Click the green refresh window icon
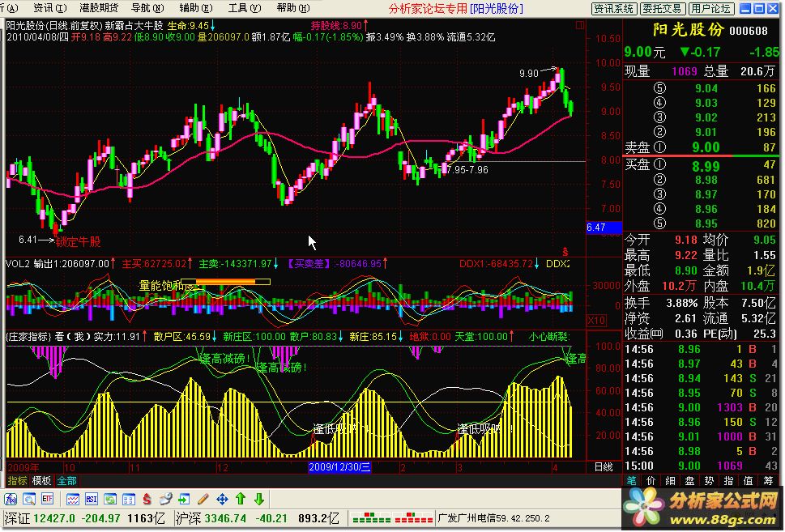 (110, 499)
